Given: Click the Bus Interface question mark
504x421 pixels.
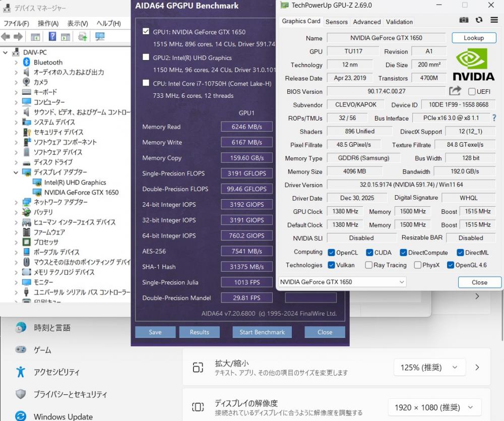Looking at the screenshot, I should pyautogui.click(x=494, y=118).
